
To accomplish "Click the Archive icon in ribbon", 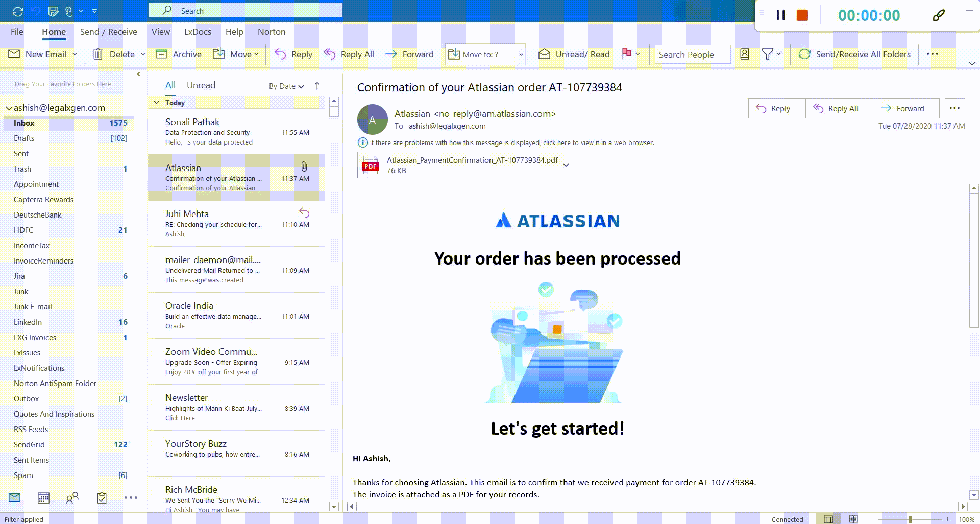I will [161, 54].
